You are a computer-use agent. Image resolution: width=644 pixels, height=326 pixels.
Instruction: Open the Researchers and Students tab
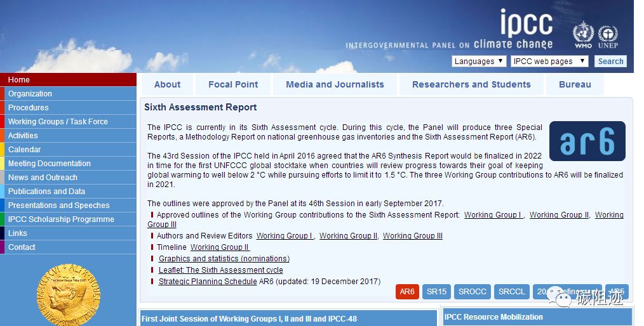point(471,84)
